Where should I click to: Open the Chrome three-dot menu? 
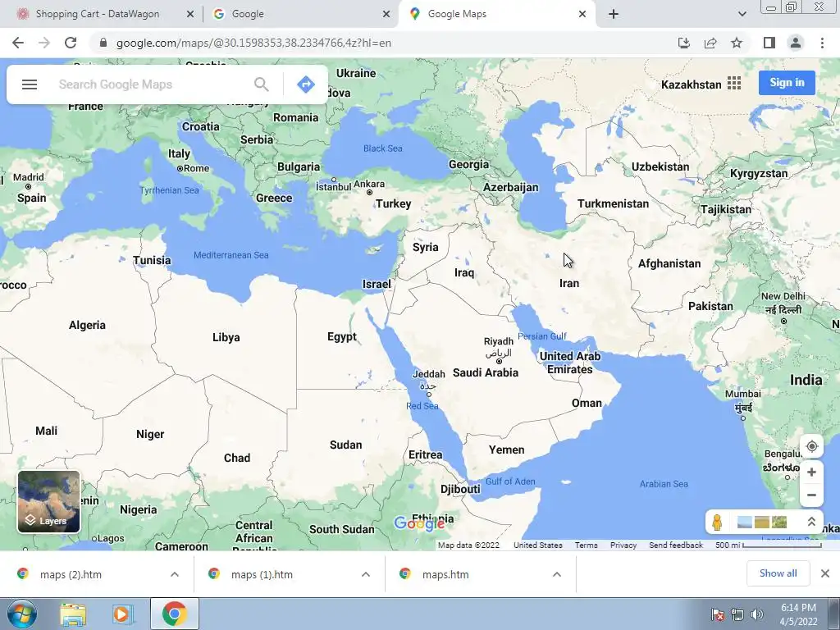pyautogui.click(x=822, y=43)
